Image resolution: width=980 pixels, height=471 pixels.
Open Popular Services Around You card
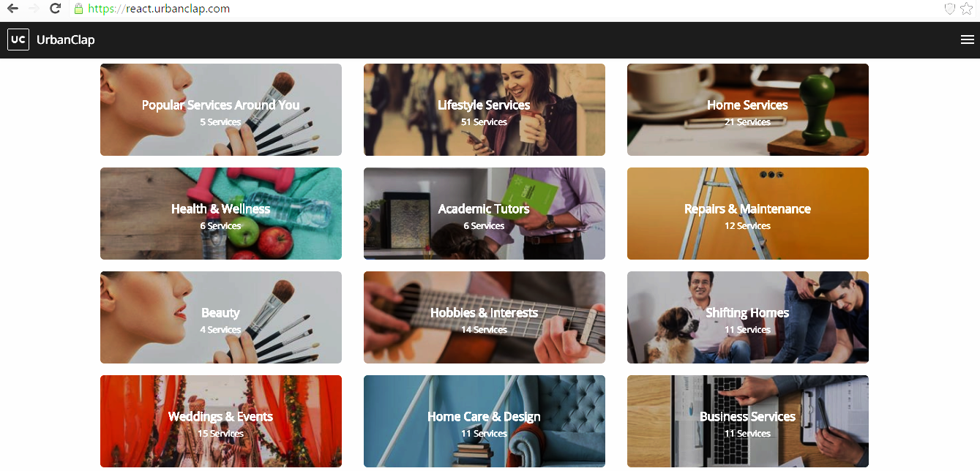pos(221,110)
